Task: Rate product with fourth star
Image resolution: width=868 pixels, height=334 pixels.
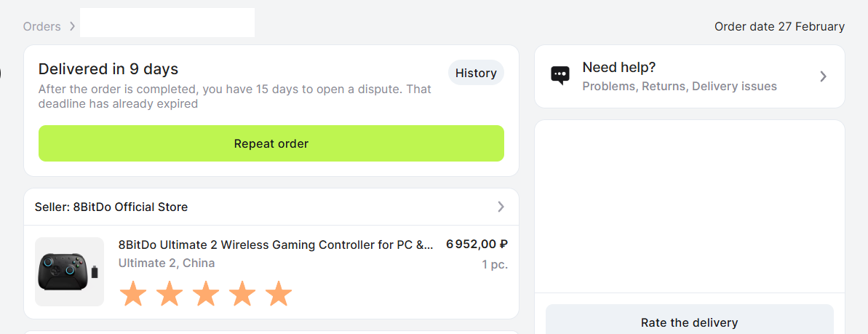Action: point(242,294)
